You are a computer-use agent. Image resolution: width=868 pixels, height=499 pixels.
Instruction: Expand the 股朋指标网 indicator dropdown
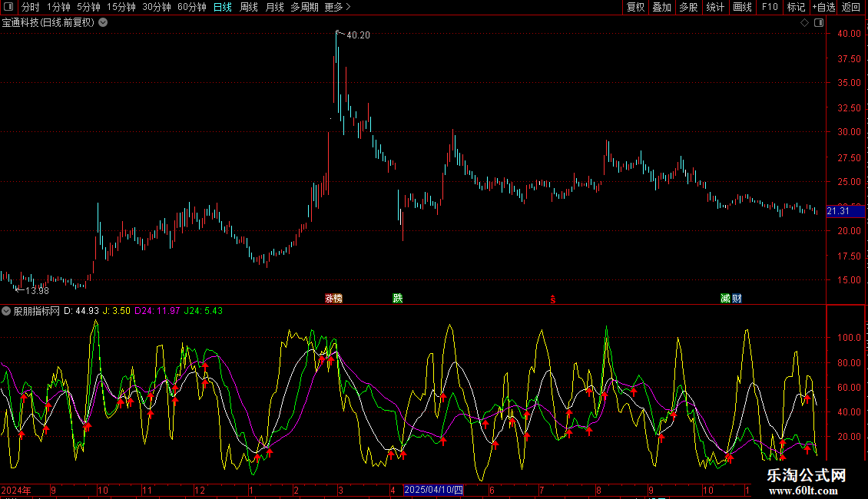point(6,311)
